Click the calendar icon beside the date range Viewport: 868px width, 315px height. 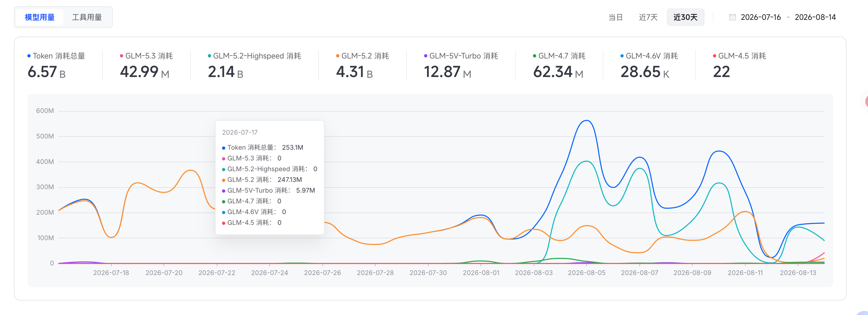coord(732,17)
